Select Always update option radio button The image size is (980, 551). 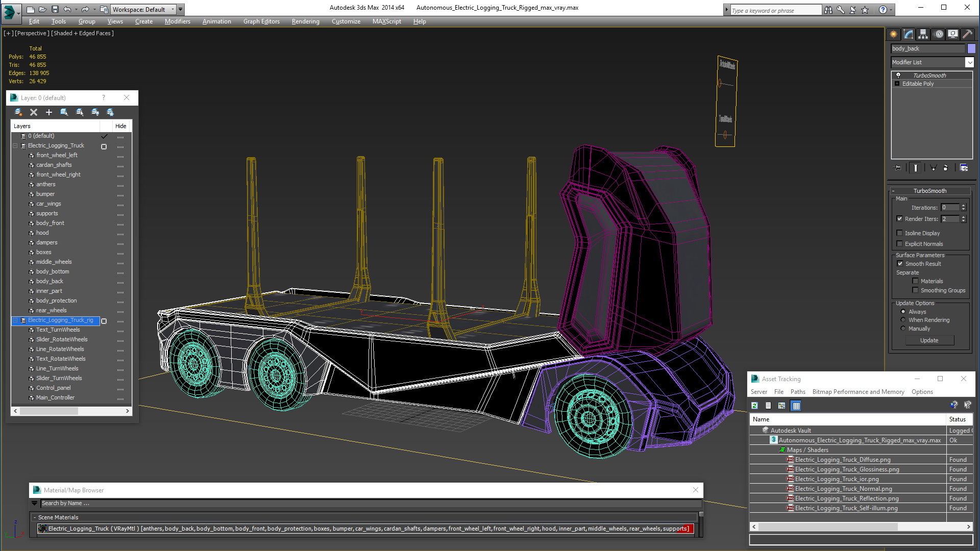pos(903,312)
